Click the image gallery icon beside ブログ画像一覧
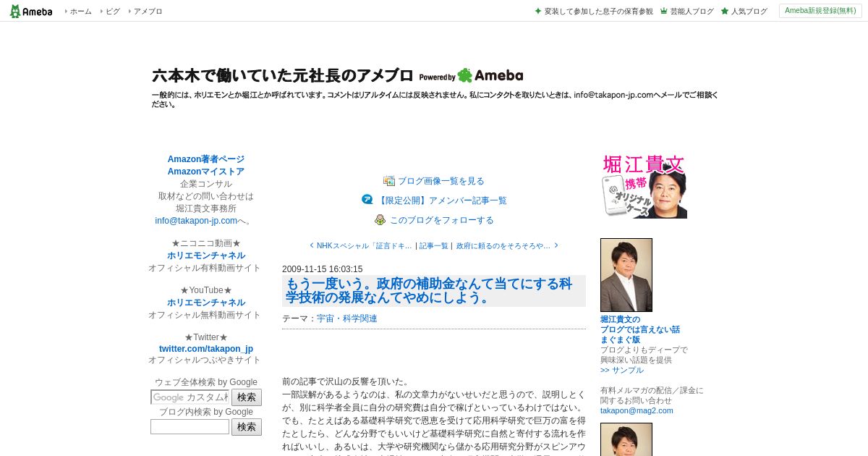The height and width of the screenshot is (456, 868). (389, 181)
